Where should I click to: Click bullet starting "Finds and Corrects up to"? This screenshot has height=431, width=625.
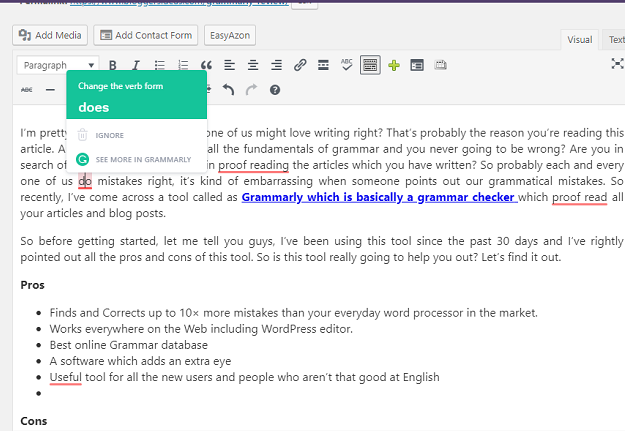click(293, 313)
